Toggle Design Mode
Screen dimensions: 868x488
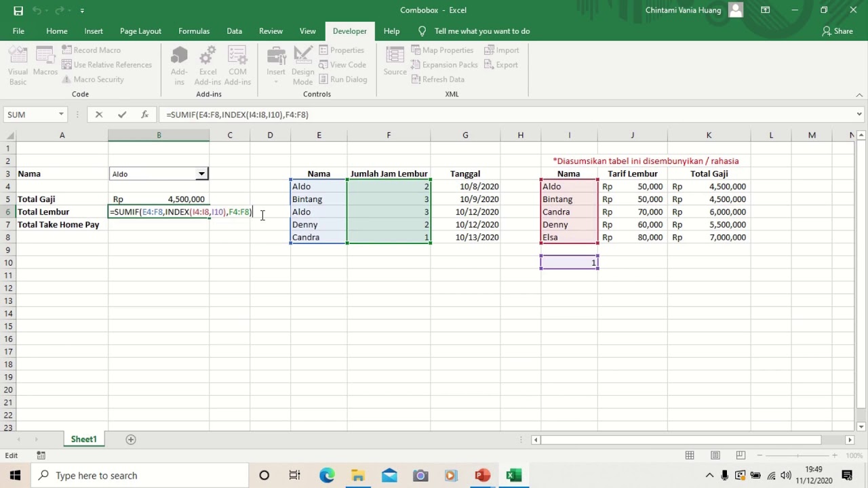point(302,66)
